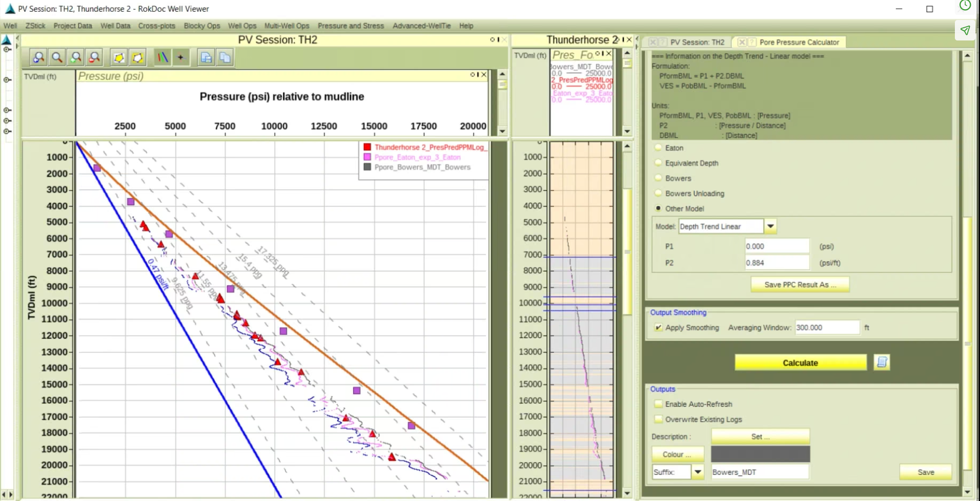Open the Well Ops menu
This screenshot has width=980, height=501.
tap(242, 26)
